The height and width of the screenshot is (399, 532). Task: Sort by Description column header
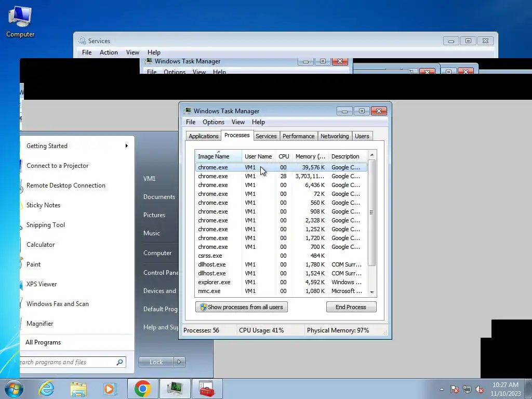348,156
